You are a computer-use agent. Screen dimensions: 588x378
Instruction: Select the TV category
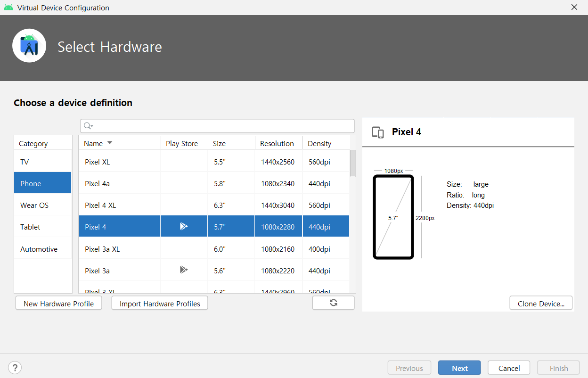43,162
